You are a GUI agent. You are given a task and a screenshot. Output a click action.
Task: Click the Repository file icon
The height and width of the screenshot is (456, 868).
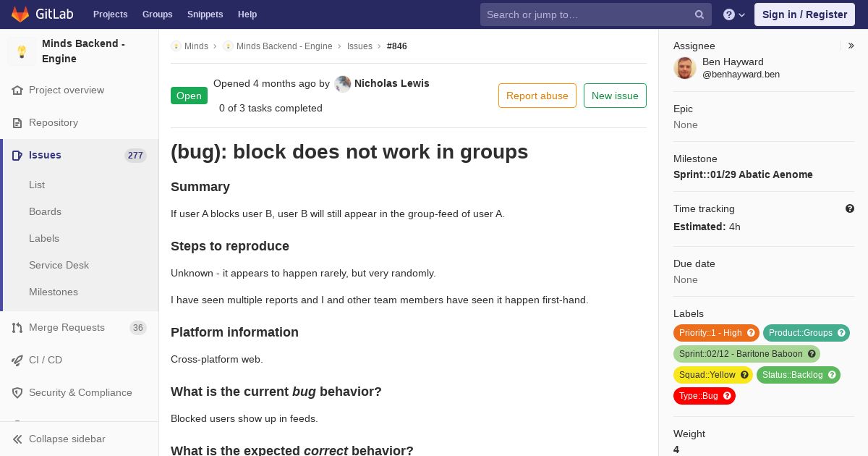(x=17, y=123)
